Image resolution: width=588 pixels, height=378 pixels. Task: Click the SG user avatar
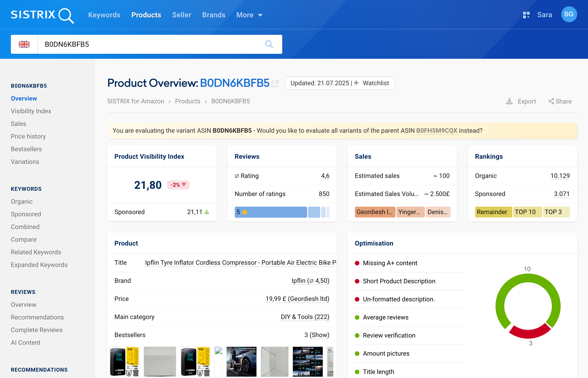pyautogui.click(x=569, y=14)
